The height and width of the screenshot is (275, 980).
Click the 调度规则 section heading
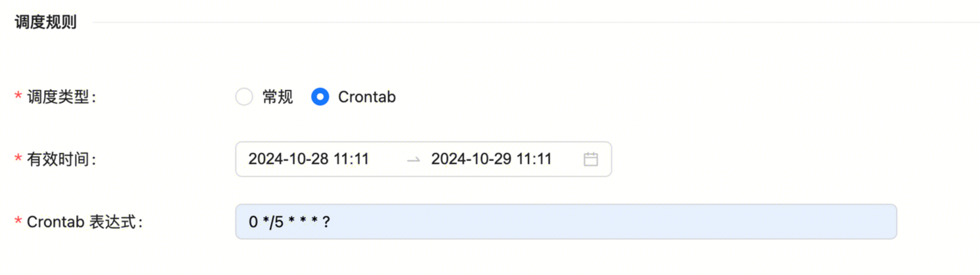(45, 22)
